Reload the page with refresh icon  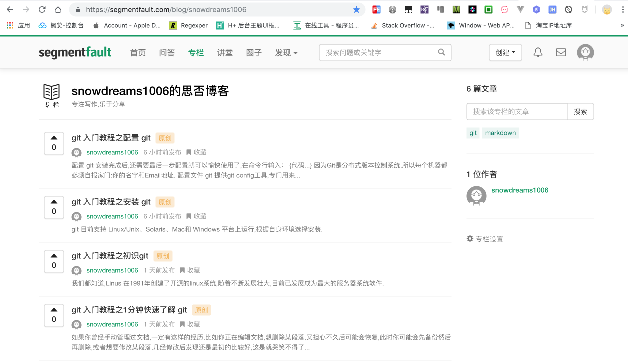(x=42, y=9)
